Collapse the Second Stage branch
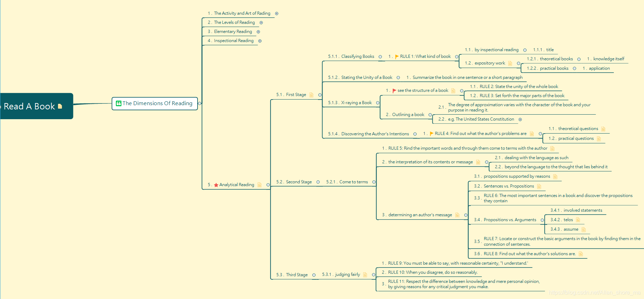The width and height of the screenshot is (644, 299). (318, 182)
